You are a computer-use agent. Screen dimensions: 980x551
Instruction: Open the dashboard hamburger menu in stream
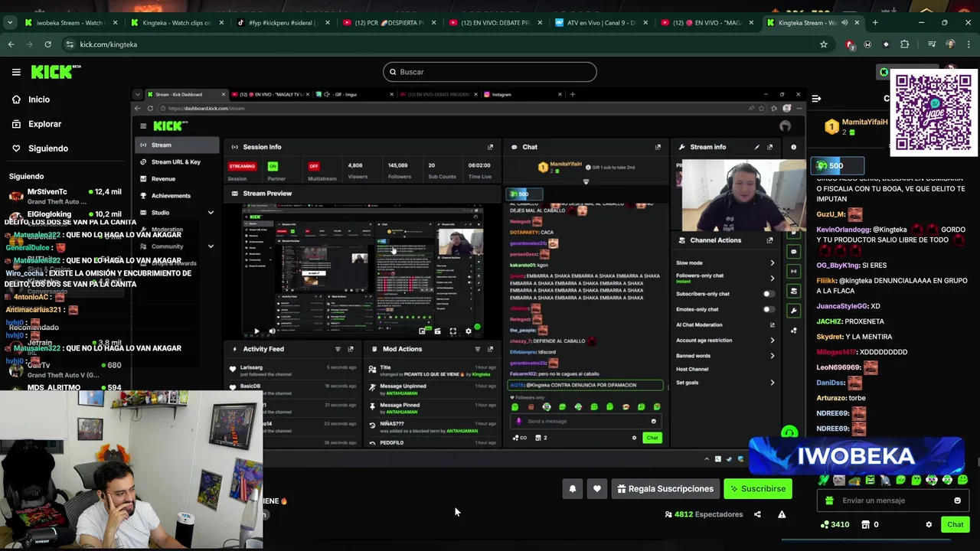tap(142, 126)
